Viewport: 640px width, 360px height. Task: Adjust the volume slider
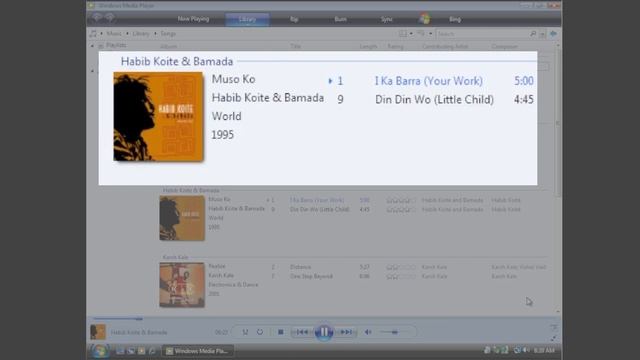pyautogui.click(x=393, y=332)
